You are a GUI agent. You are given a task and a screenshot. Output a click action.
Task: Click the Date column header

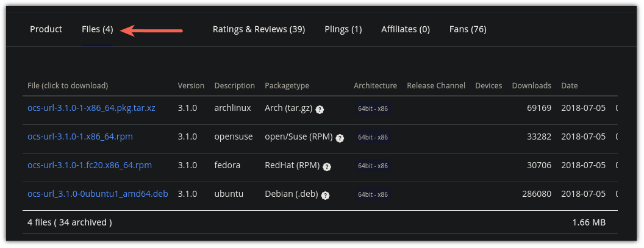click(x=569, y=85)
